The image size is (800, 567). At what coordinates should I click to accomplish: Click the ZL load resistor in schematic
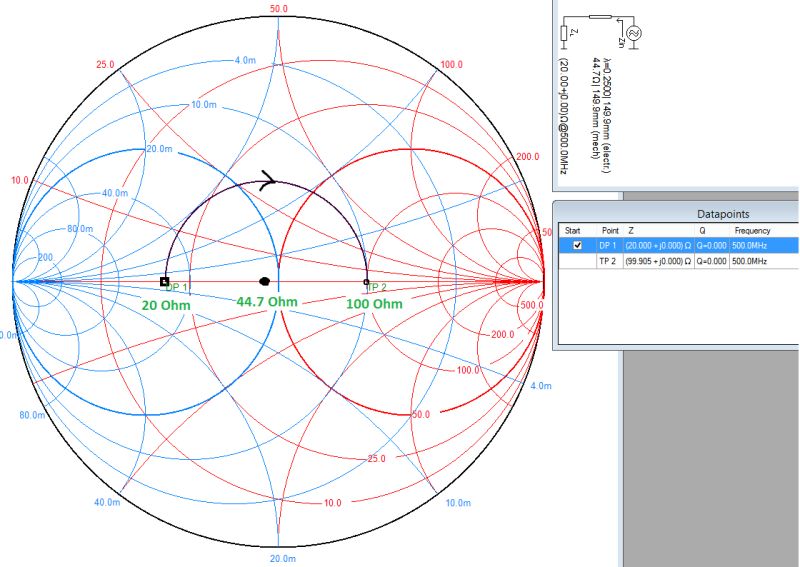pos(564,33)
